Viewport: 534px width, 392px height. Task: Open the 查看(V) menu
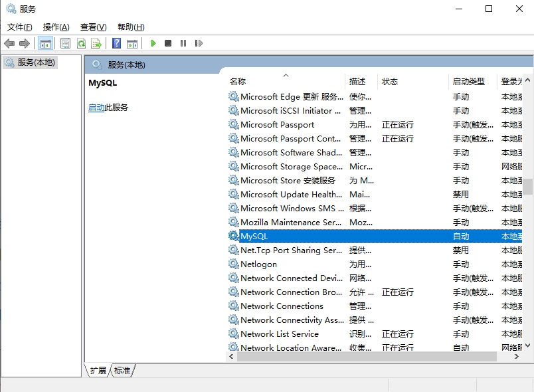tap(93, 27)
